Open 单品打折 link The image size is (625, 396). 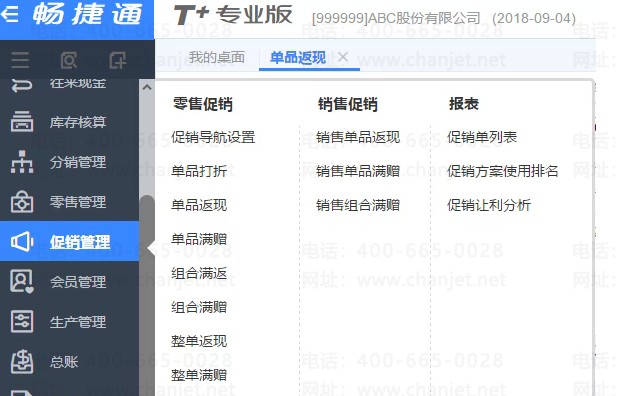199,171
